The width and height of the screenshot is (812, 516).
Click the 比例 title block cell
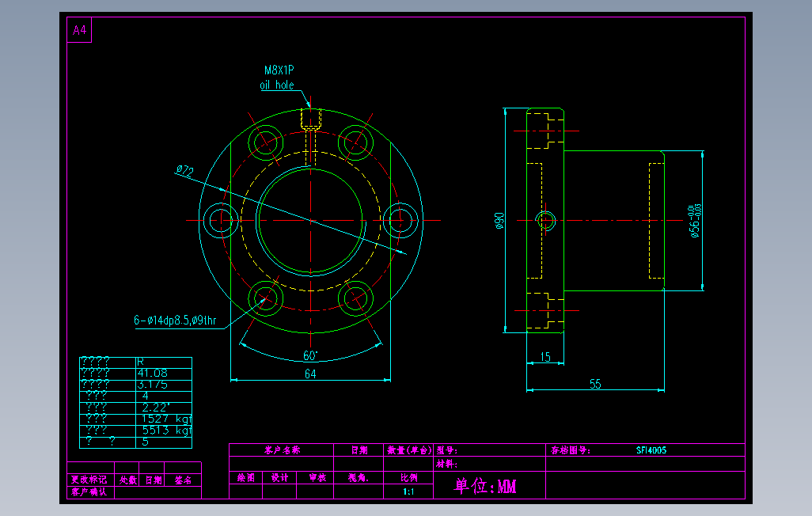point(408,478)
